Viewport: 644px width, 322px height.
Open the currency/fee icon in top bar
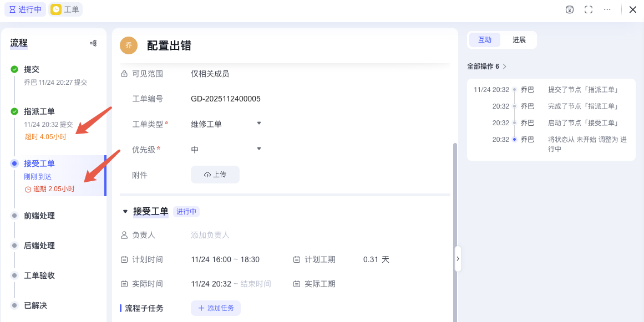[569, 9]
